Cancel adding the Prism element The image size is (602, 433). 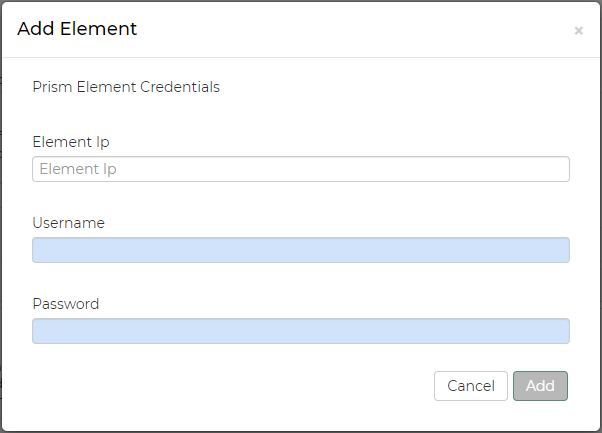[470, 386]
